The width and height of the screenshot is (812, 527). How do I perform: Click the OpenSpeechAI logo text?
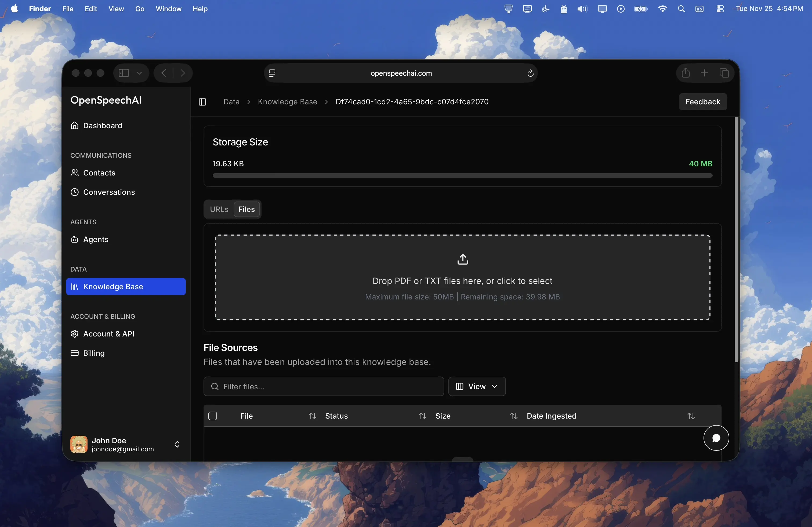point(106,100)
